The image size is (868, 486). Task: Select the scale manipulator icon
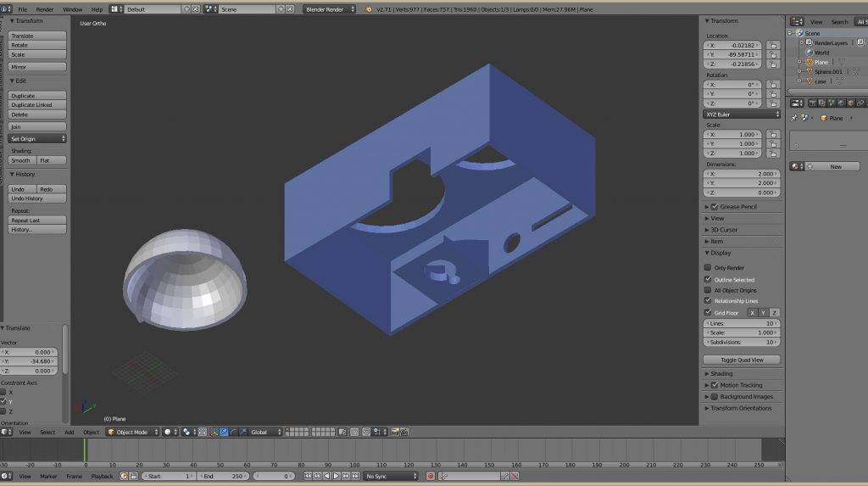tap(242, 432)
